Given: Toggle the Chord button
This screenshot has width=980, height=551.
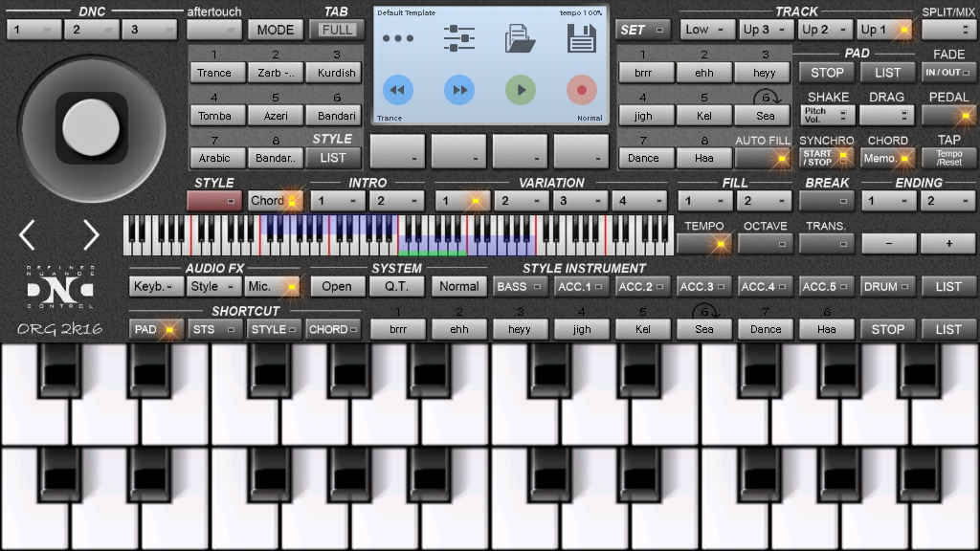Looking at the screenshot, I should click(x=275, y=201).
